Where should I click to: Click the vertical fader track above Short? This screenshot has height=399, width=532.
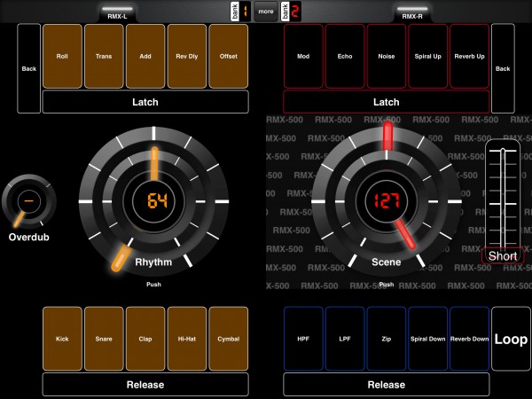click(503, 199)
